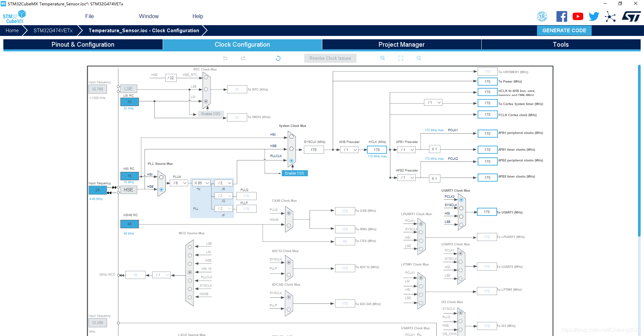Select HSI in System Clock Mux
The width and height of the screenshot is (644, 336).
291,137
